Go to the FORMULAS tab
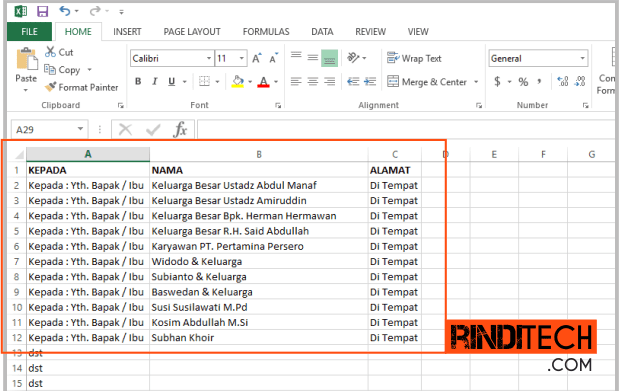 (266, 32)
